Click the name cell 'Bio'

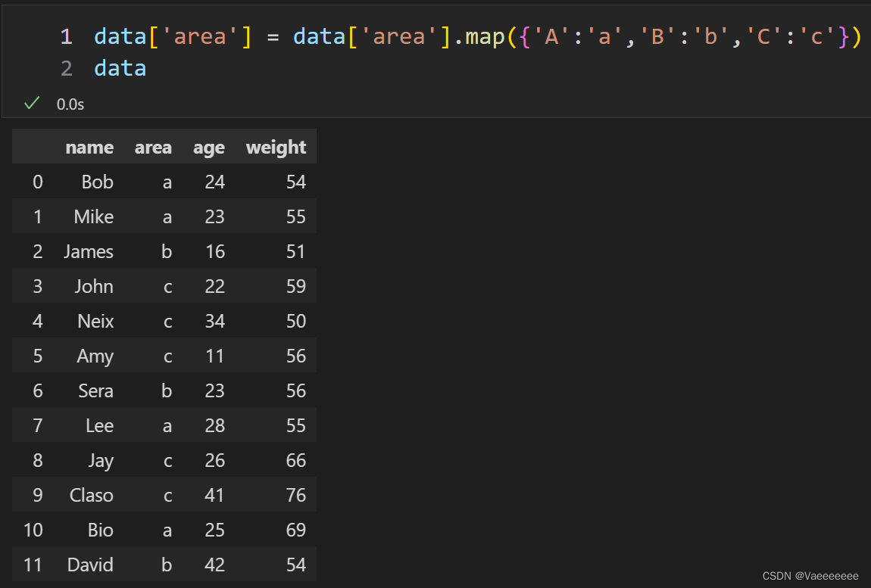point(101,530)
